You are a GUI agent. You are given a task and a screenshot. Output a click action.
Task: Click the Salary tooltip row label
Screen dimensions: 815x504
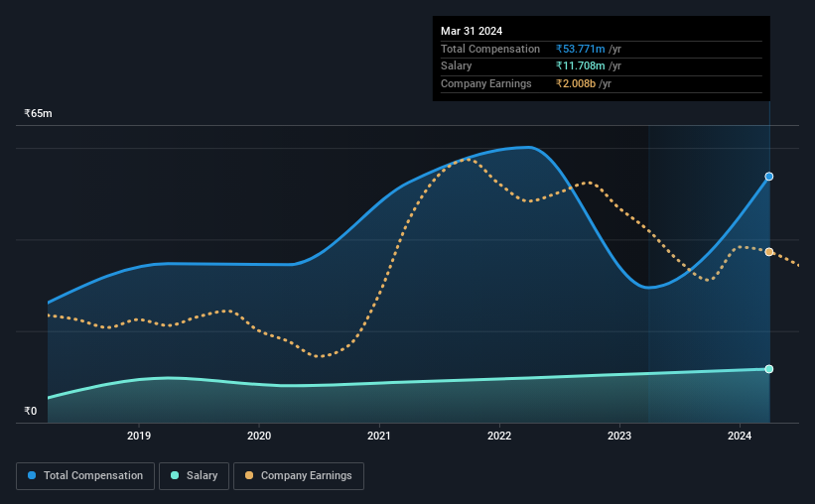pos(457,66)
